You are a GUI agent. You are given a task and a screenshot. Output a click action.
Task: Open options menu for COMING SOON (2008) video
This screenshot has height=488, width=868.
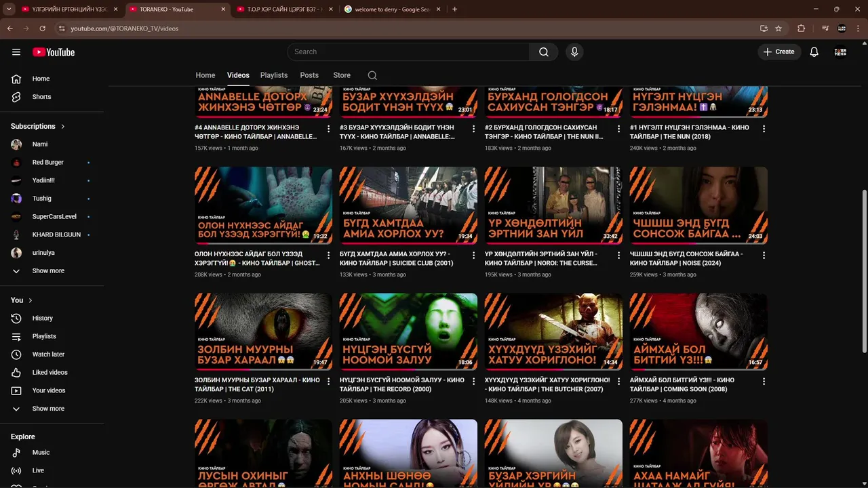[x=764, y=382]
